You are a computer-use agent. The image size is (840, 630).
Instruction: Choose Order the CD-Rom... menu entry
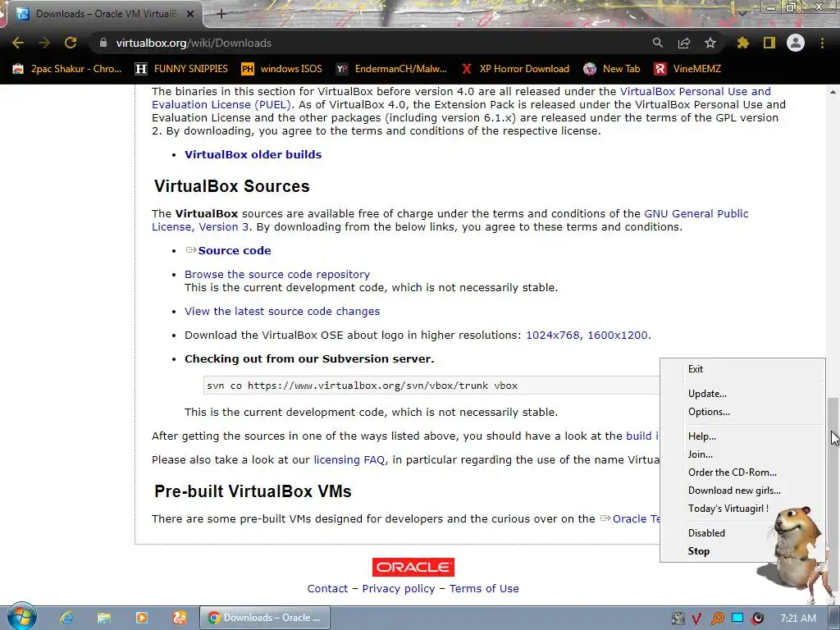click(742, 472)
